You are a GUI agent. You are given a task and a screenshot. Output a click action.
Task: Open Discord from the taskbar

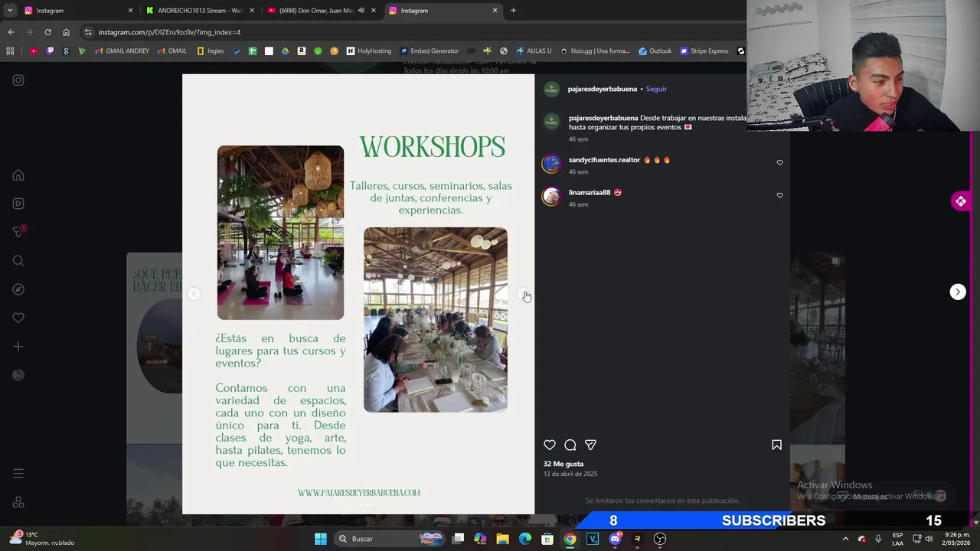pos(615,539)
